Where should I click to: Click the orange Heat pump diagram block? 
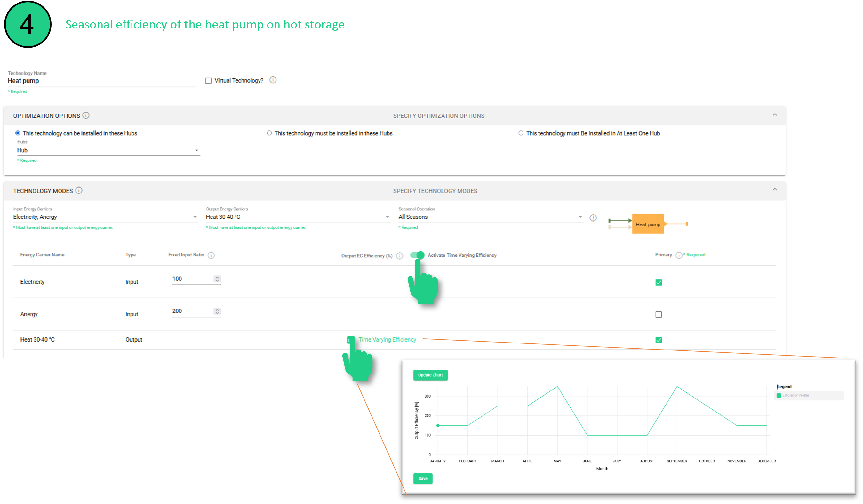(x=648, y=224)
